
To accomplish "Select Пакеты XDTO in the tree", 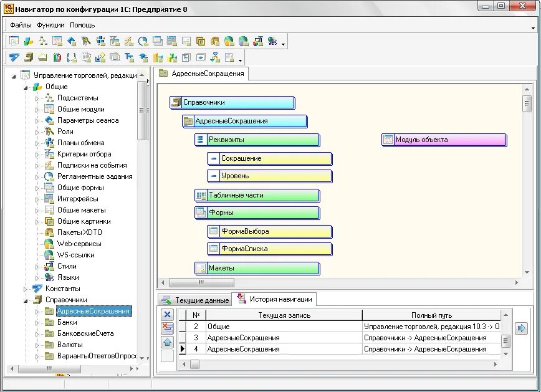I will tap(79, 232).
